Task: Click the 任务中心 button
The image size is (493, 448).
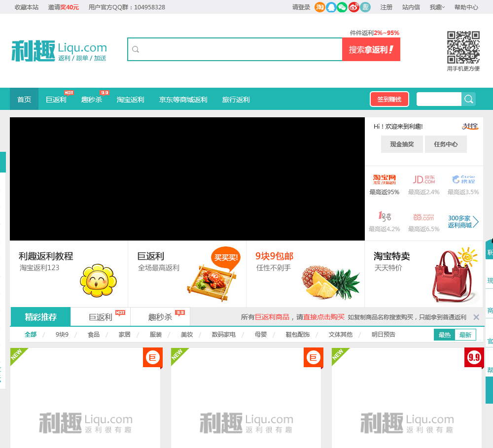Action: (x=446, y=144)
